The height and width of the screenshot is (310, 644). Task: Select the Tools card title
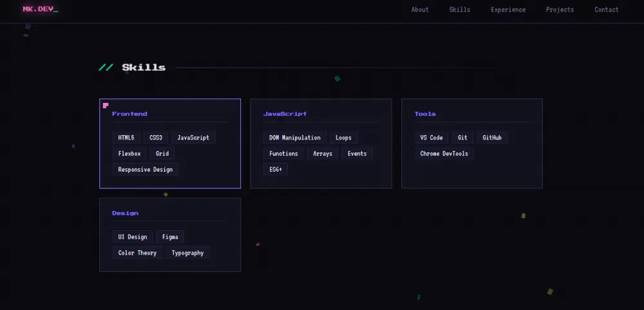pyautogui.click(x=425, y=114)
